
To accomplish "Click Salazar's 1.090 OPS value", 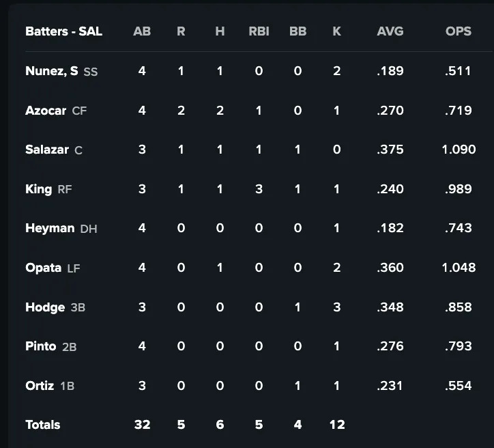I will coord(459,150).
